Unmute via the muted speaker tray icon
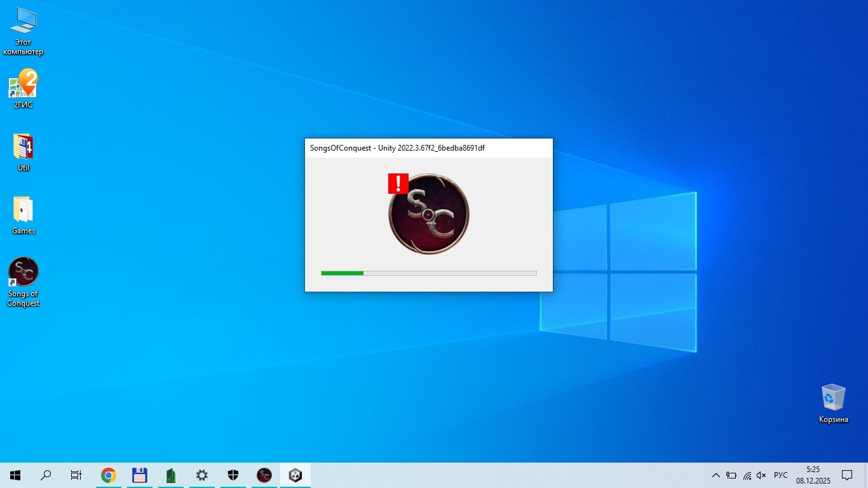The width and height of the screenshot is (868, 488). (x=761, y=475)
